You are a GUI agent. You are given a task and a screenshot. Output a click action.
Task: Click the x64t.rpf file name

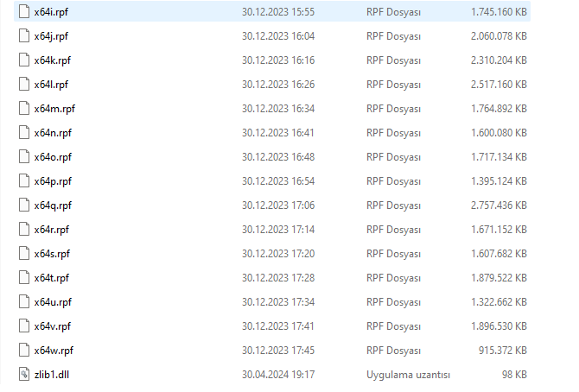coord(52,278)
